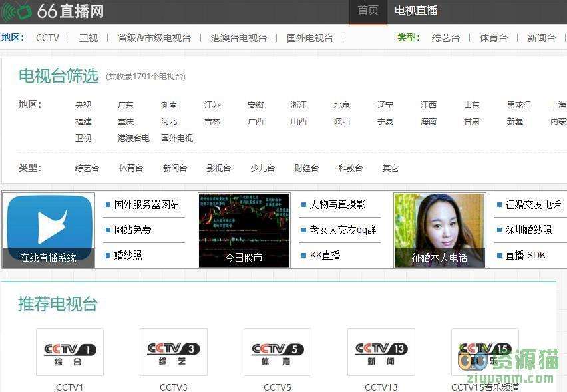Filter stations by 海南 region

coord(429,122)
